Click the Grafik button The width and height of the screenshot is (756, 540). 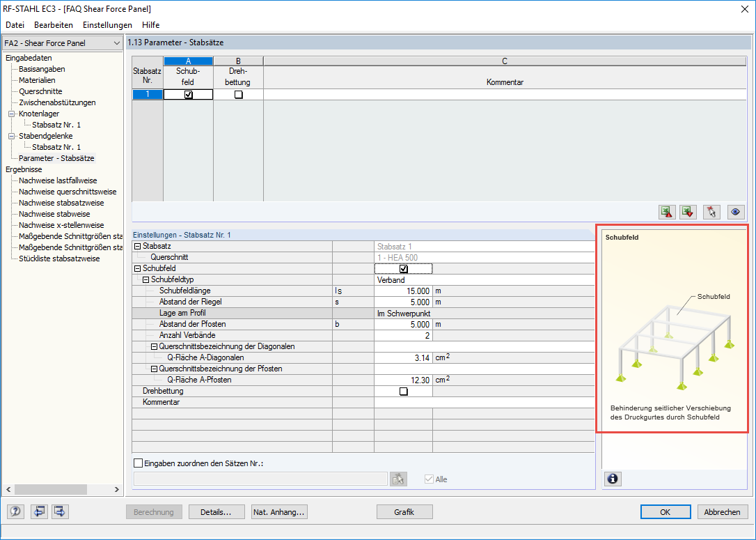[404, 512]
